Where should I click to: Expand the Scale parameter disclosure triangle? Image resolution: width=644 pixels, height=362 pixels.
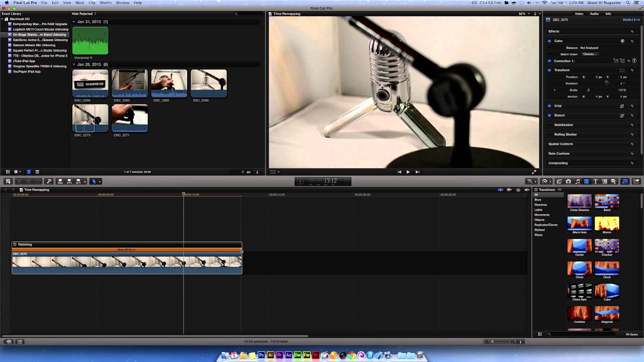tap(555, 90)
